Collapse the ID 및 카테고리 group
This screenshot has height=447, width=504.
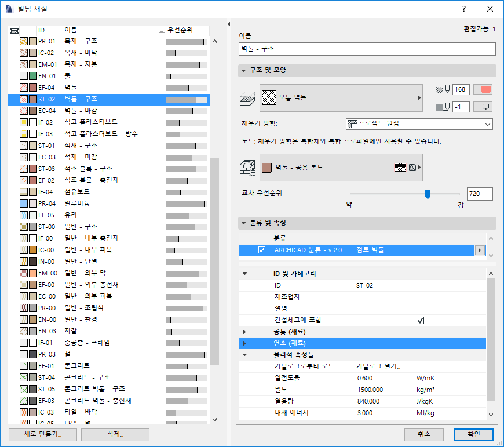click(x=245, y=274)
